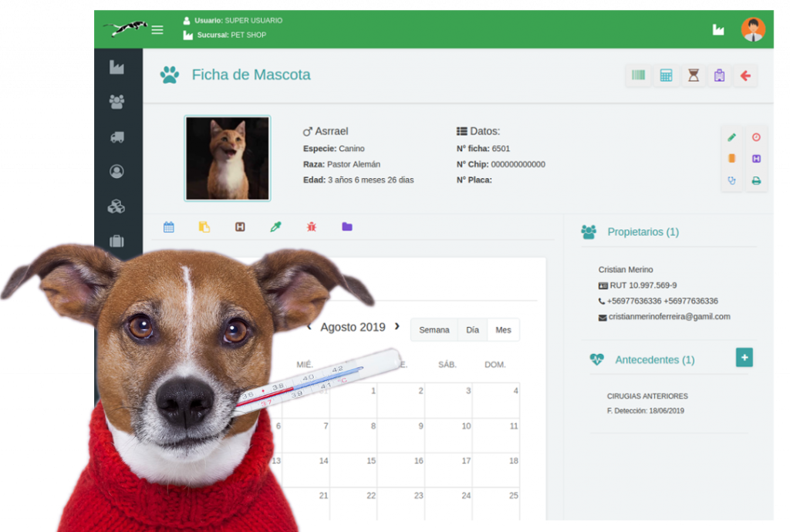Screen dimensions: 790x532
Task: Select the purple folder tab
Action: click(x=347, y=227)
